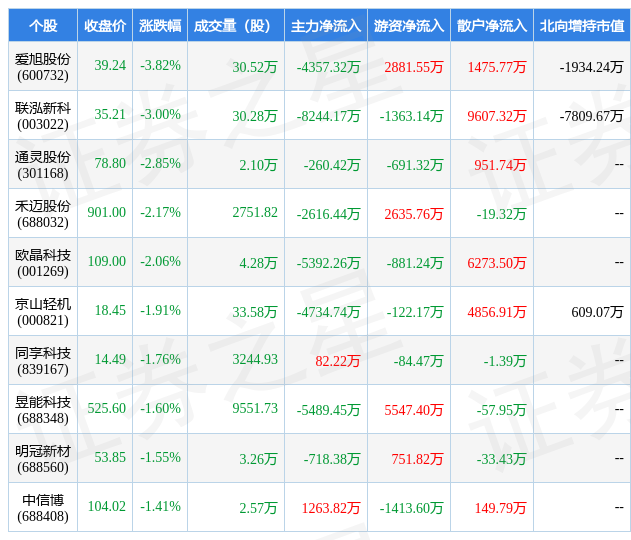Click hot money inflow 2635.76万
Viewport: 631px width, 540px height.
[x=414, y=214]
